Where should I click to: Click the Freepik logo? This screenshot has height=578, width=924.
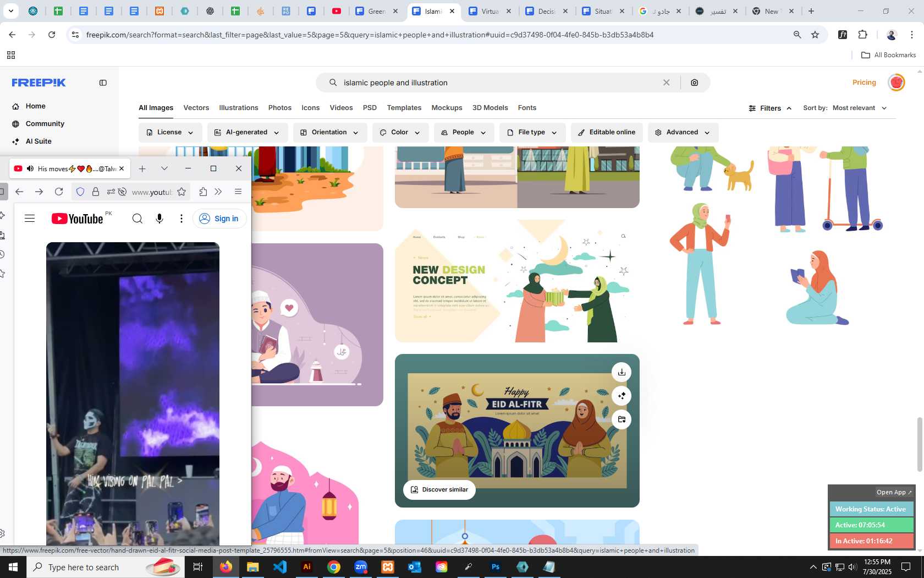coord(38,83)
